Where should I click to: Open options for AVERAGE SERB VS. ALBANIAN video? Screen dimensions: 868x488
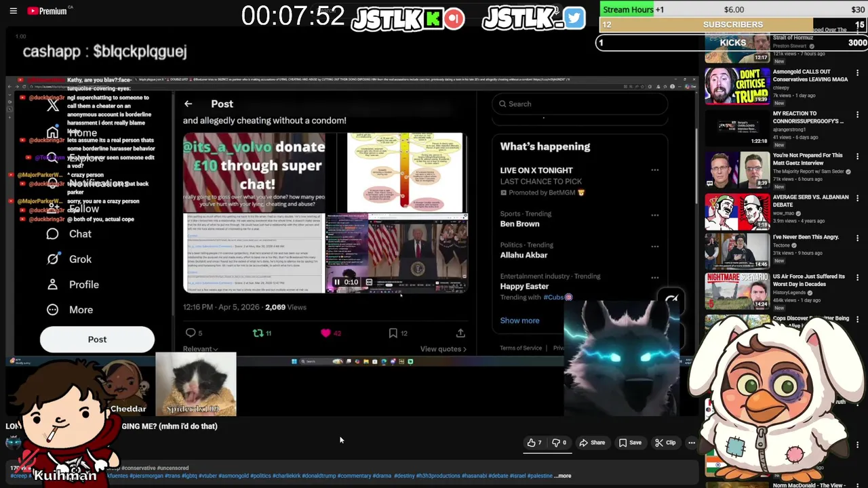point(857,199)
